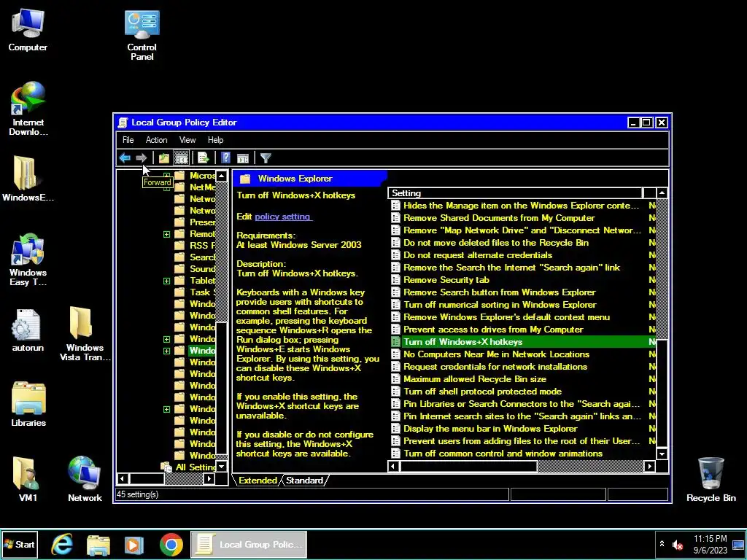Screen dimensions: 747x560
Task: Select 'Turn off shell protocol protected mode'
Action: (482, 391)
